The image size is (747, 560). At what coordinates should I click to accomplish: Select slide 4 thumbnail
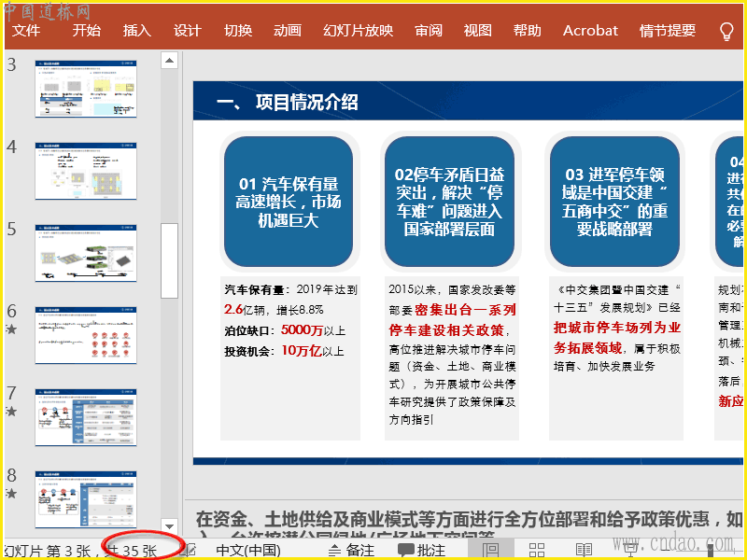tap(86, 171)
